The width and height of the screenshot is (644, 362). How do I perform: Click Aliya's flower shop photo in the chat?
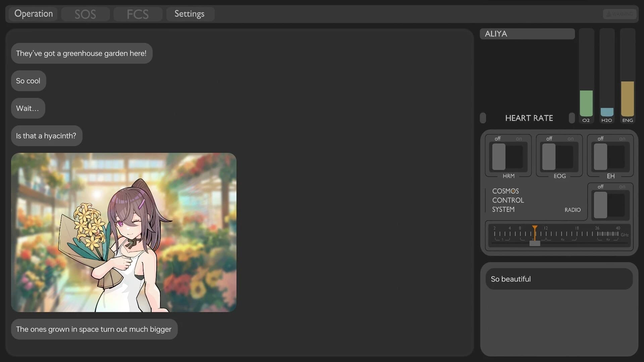pos(124,232)
